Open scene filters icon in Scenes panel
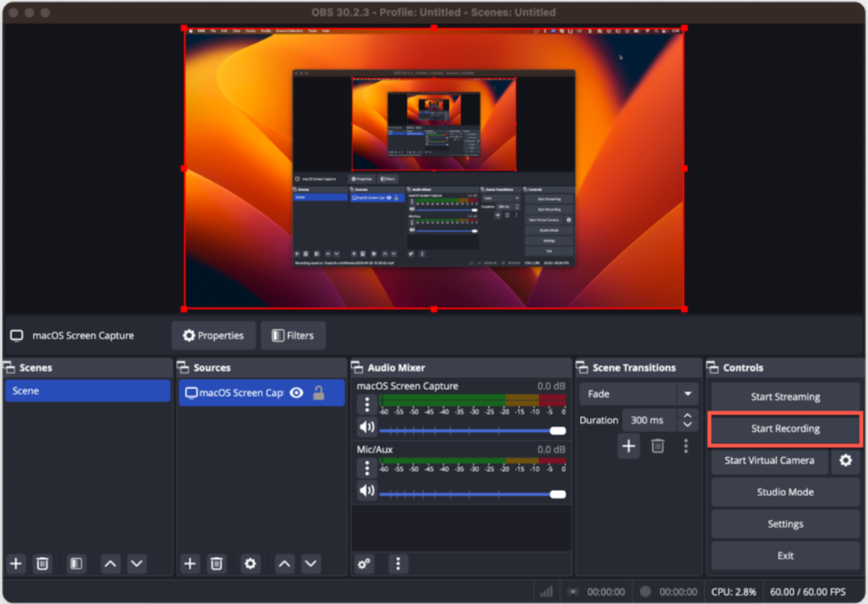This screenshot has height=604, width=868. coord(76,563)
